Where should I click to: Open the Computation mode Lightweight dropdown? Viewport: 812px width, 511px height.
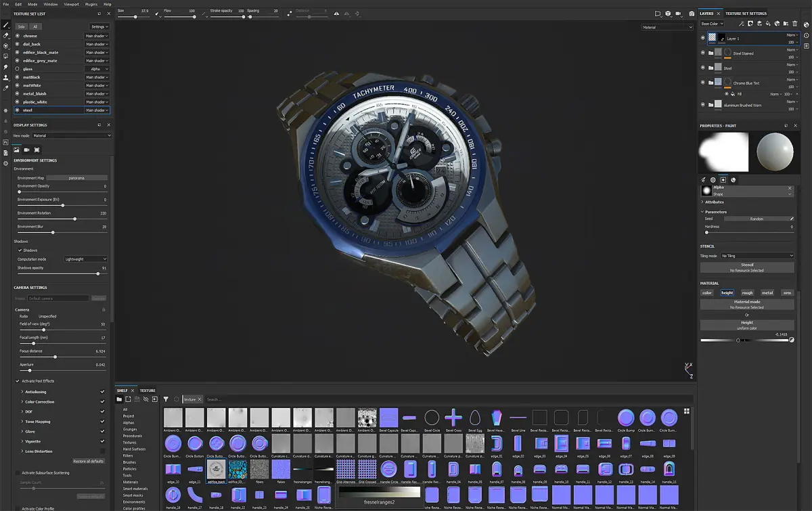click(85, 259)
